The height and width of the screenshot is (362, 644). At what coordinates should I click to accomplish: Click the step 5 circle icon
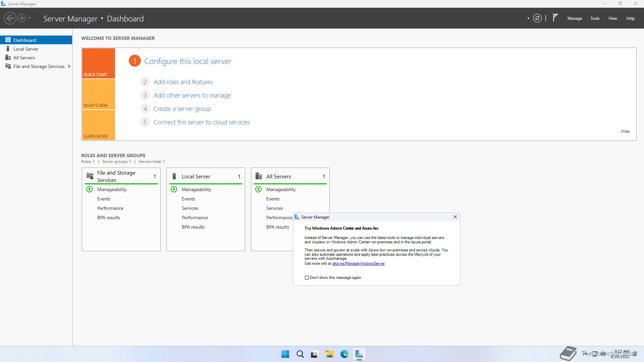click(x=145, y=122)
